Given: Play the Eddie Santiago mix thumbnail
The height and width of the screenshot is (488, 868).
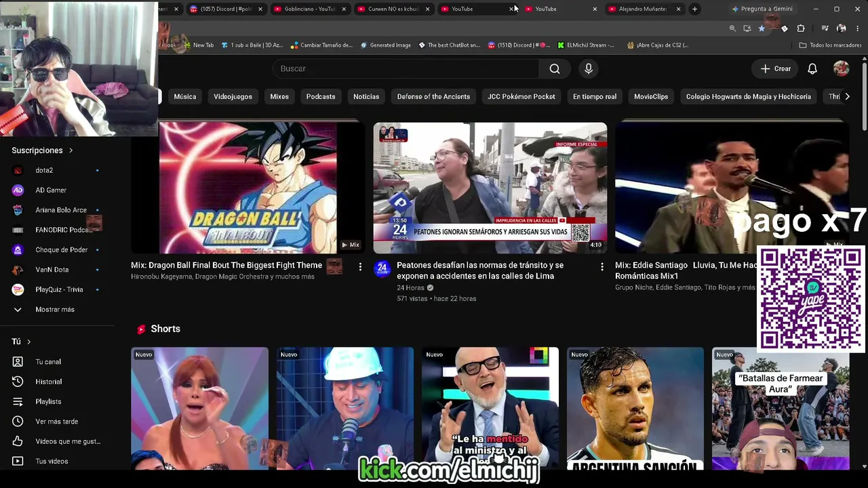Looking at the screenshot, I should 731,188.
